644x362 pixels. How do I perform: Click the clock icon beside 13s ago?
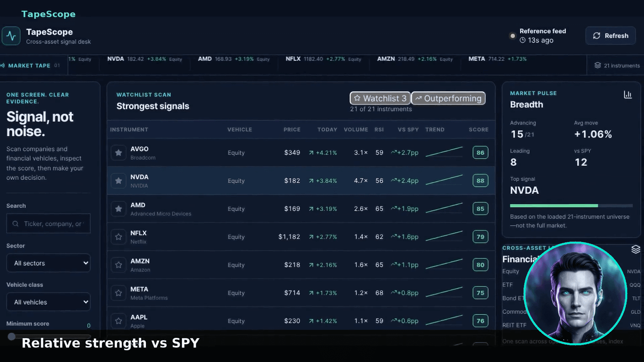[523, 40]
